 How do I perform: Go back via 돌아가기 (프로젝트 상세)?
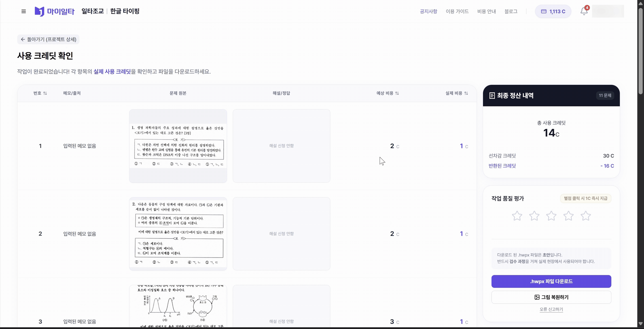(x=48, y=39)
